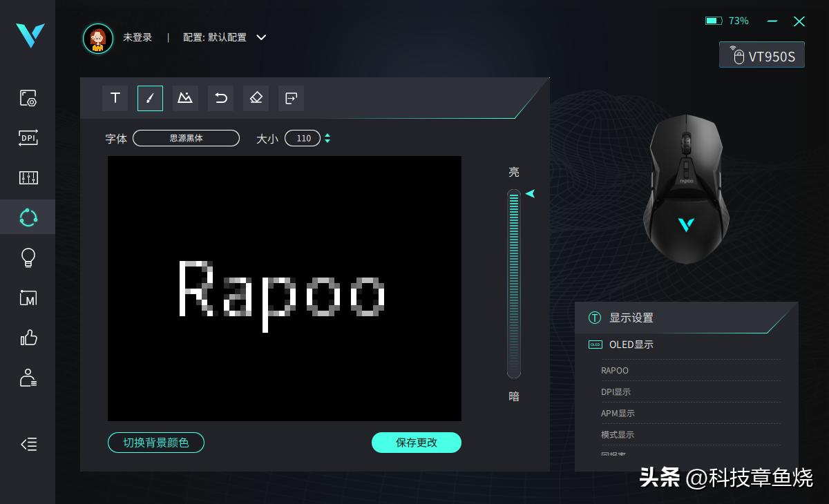Viewport: 829px width, 504px height.
Task: Select the Text tool
Action: [x=115, y=98]
